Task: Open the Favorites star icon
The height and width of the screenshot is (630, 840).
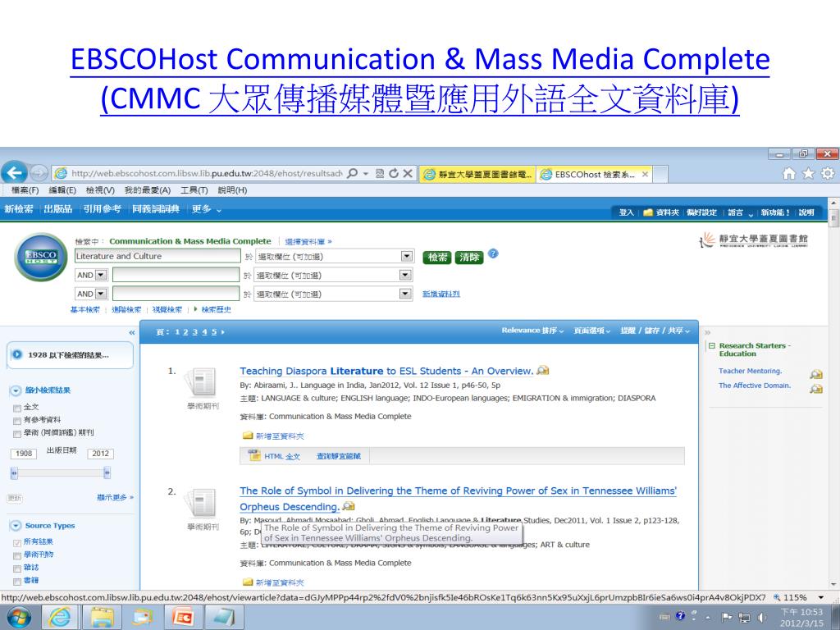Action: [x=808, y=173]
